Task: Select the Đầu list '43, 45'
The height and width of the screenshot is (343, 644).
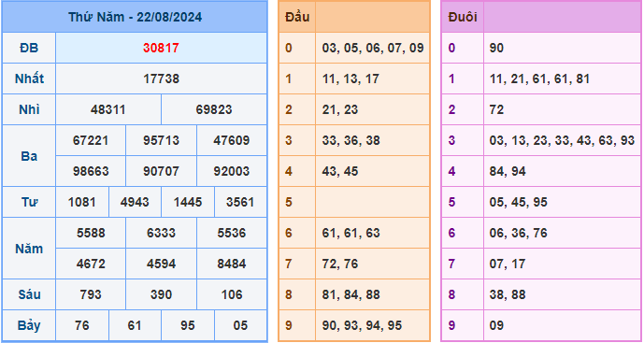Action: [x=340, y=171]
